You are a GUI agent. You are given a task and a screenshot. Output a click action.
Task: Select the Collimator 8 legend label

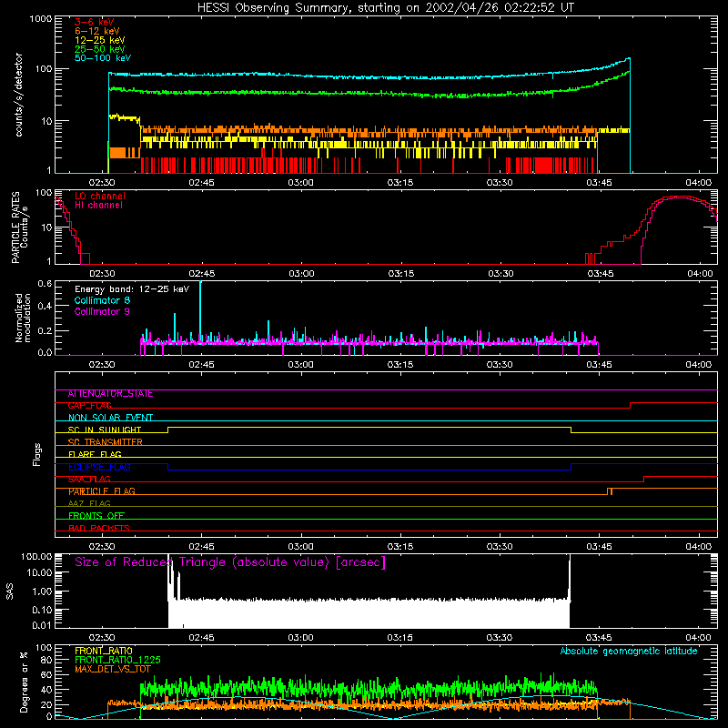[102, 300]
